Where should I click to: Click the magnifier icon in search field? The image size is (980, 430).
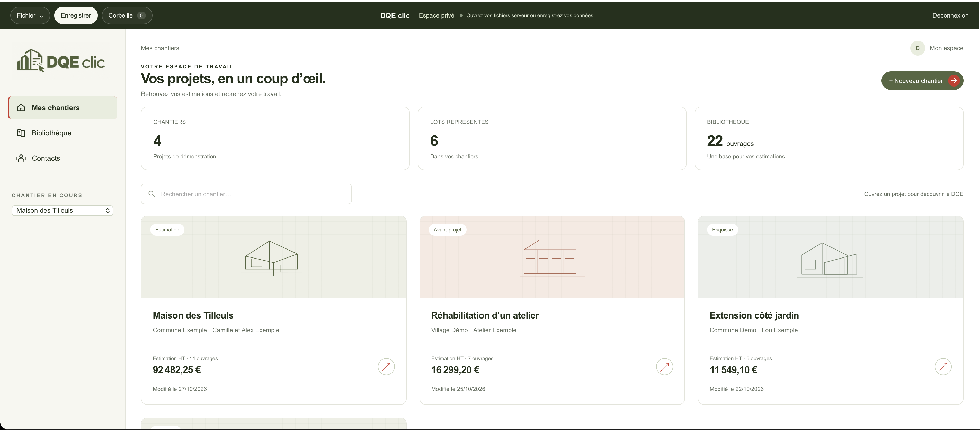152,194
